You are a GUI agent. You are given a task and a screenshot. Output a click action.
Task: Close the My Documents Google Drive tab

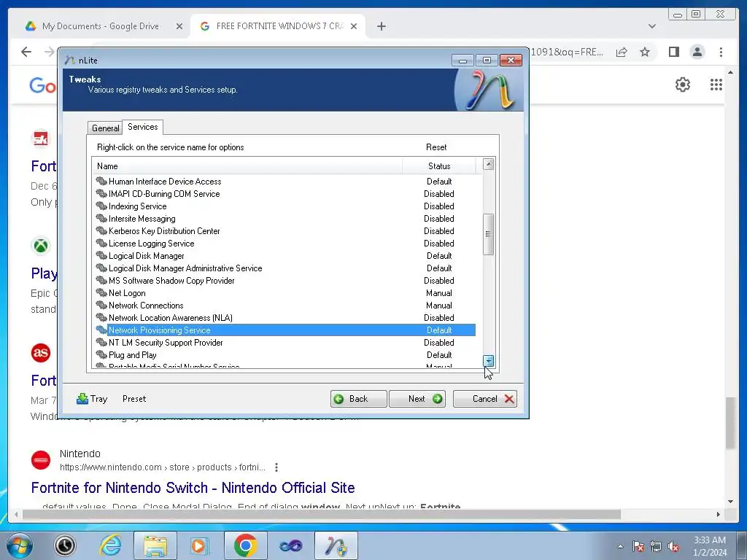(179, 26)
